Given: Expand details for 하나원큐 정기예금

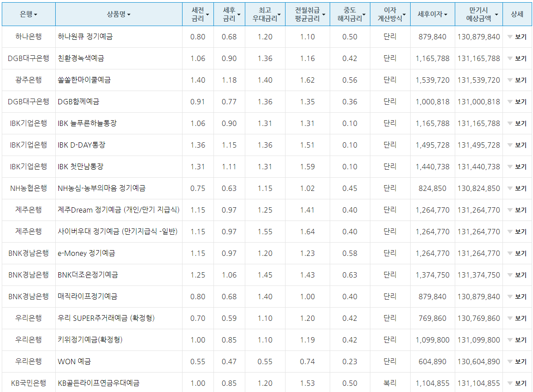Looking at the screenshot, I should pos(517,37).
